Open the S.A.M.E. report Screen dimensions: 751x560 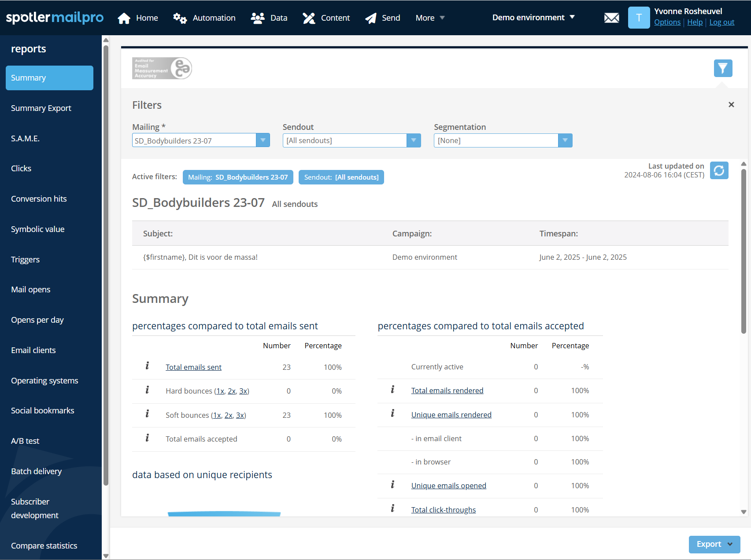tap(25, 139)
